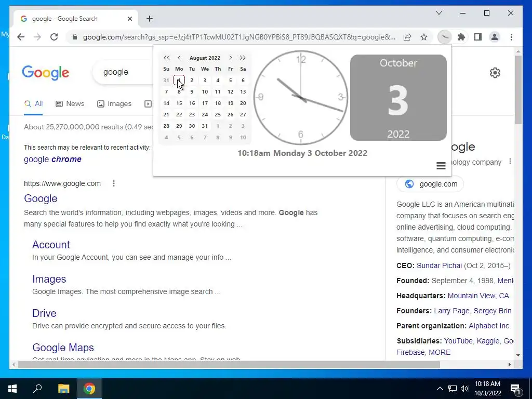
Task: Select the google - Google Search tab
Action: 76,19
